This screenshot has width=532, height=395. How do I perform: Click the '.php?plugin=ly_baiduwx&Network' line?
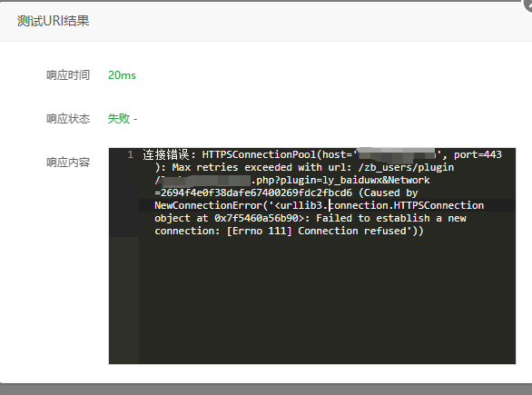(x=292, y=180)
